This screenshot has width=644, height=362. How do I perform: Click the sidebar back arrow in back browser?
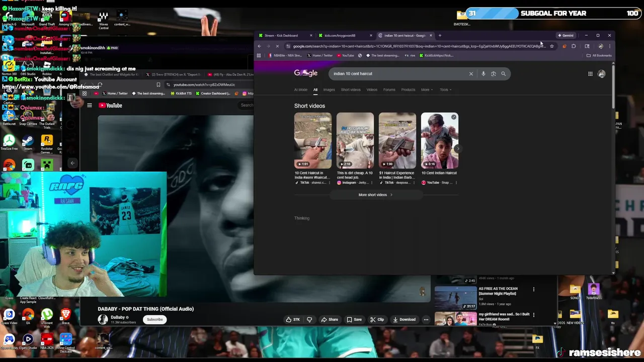[72, 163]
